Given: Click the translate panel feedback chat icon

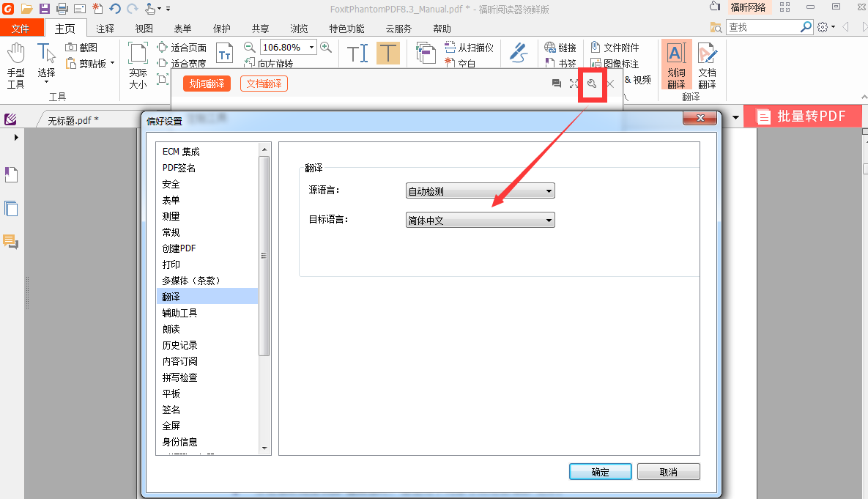Looking at the screenshot, I should 557,84.
